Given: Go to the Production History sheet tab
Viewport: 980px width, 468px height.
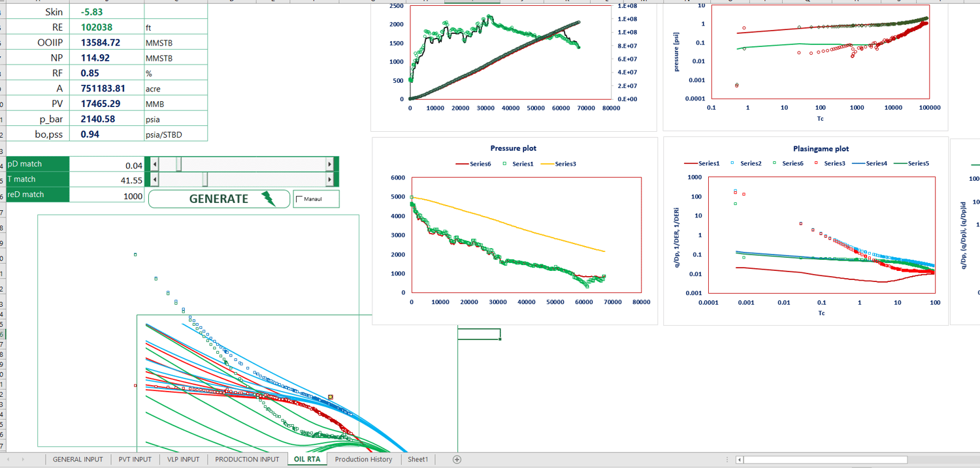Looking at the screenshot, I should coord(363,460).
